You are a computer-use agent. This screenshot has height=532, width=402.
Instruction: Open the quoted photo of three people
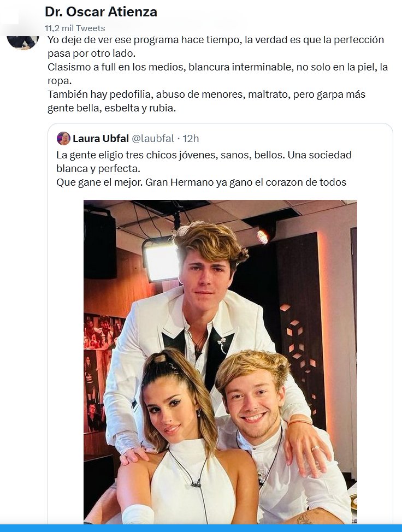[220, 362]
